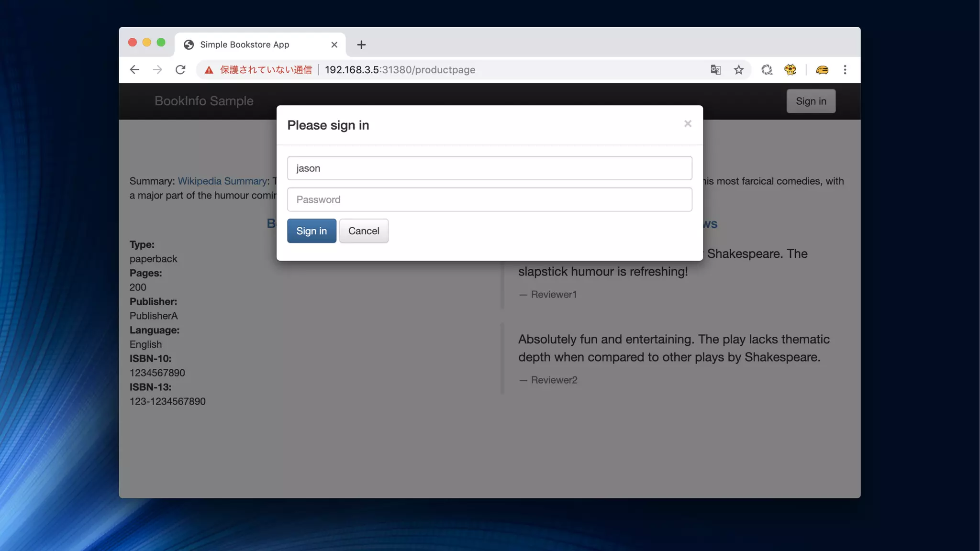Reload the current page
The height and width of the screenshot is (551, 980).
(180, 70)
